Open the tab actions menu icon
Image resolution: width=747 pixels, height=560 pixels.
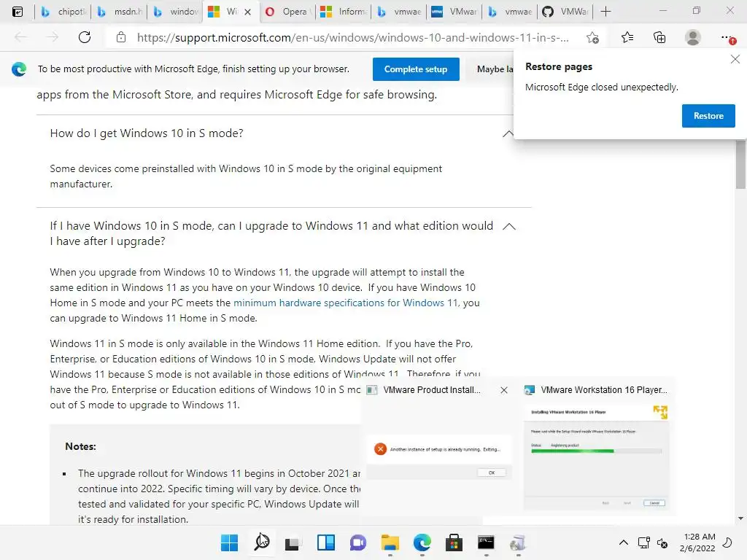point(18,12)
